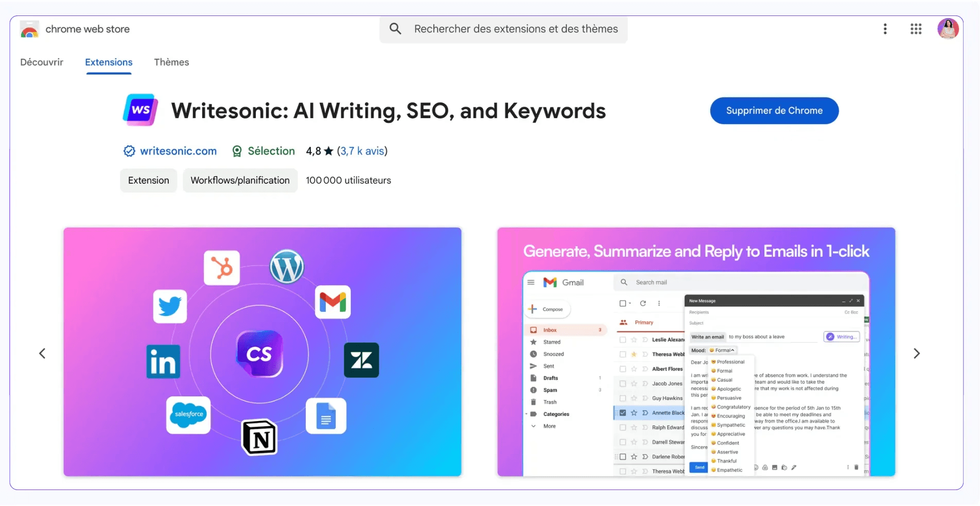Screen dimensions: 980x506
Task: Switch to the Thèmes tab
Action: tap(171, 62)
